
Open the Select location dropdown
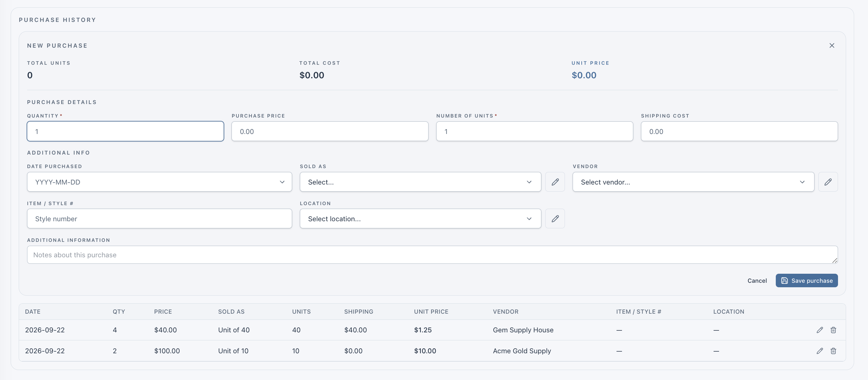[x=420, y=219]
